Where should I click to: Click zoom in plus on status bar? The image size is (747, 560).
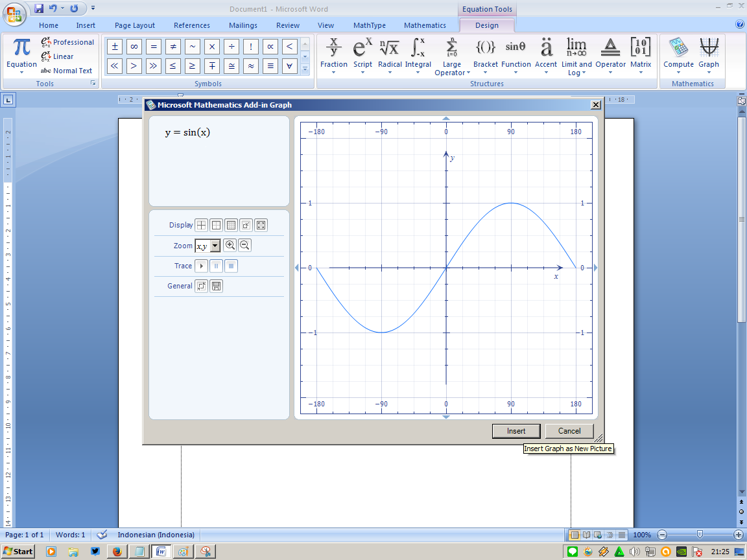pos(739,535)
